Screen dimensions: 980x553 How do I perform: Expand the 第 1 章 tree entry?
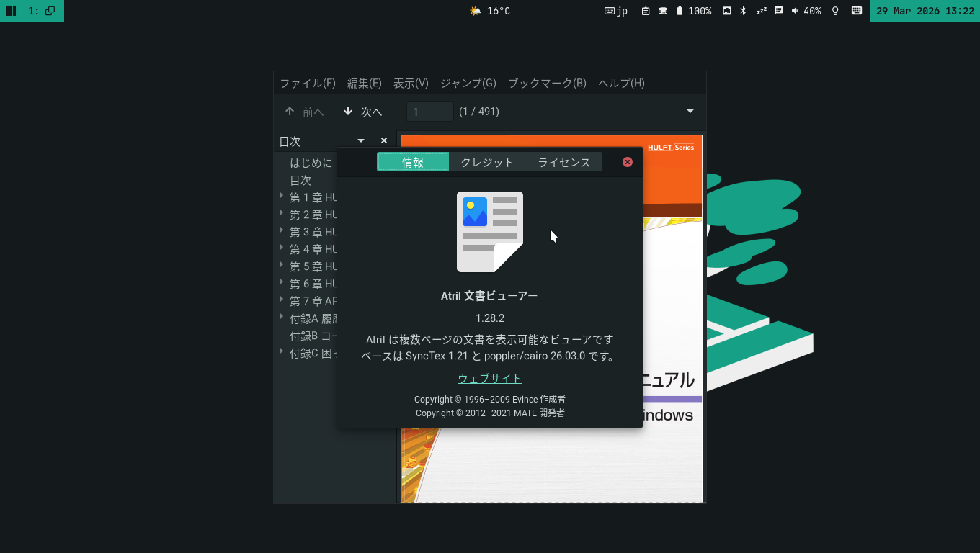pyautogui.click(x=281, y=196)
